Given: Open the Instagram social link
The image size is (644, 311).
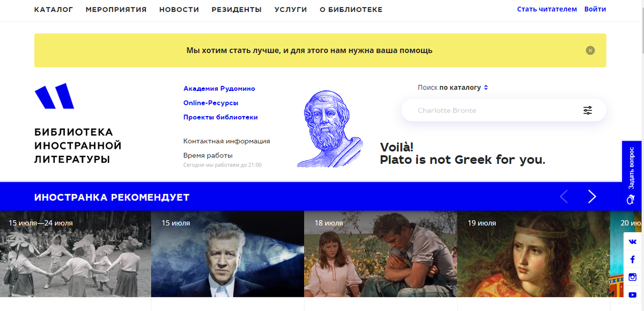Looking at the screenshot, I should 633,277.
